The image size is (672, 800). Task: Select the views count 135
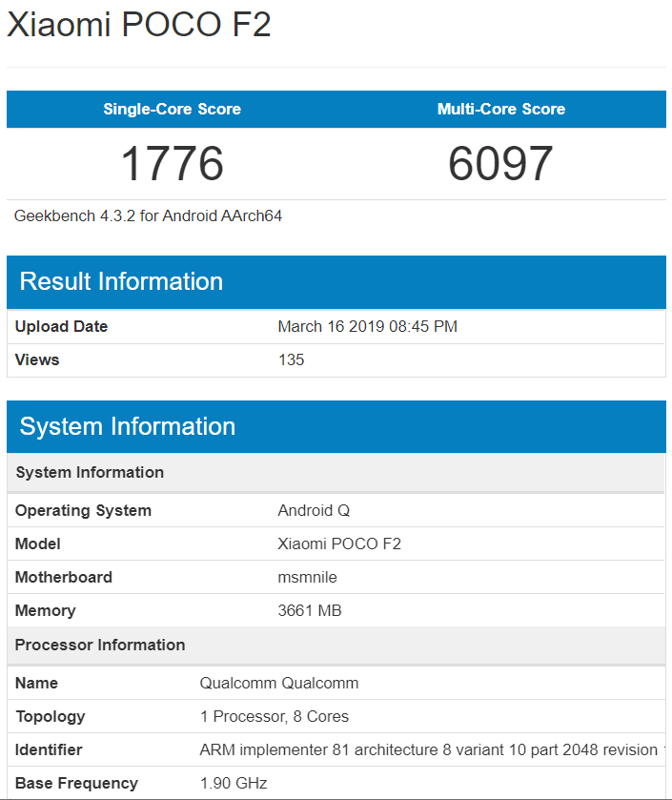(x=291, y=359)
